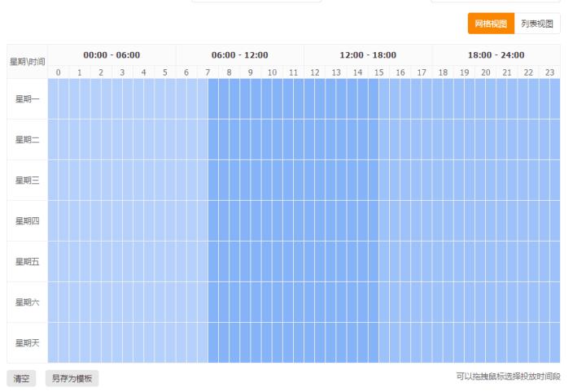Switch to the 网格视图 tab
The image size is (586, 392).
(x=491, y=24)
